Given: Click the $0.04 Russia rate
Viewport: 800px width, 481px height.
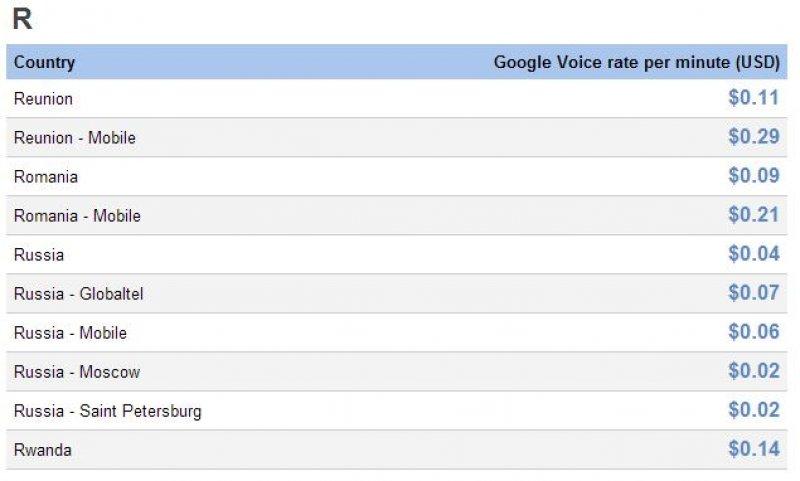Looking at the screenshot, I should (x=753, y=254).
